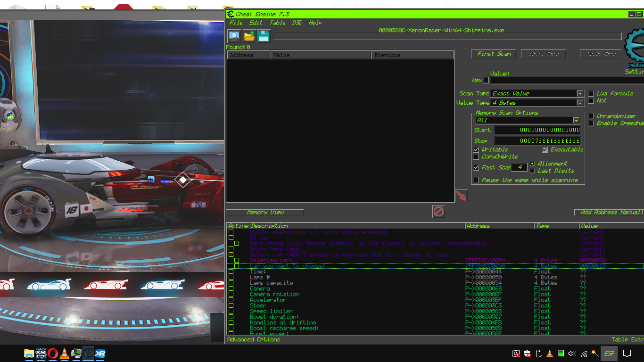
Task: Deactivate the Select car script checkbox
Action: 231,255
